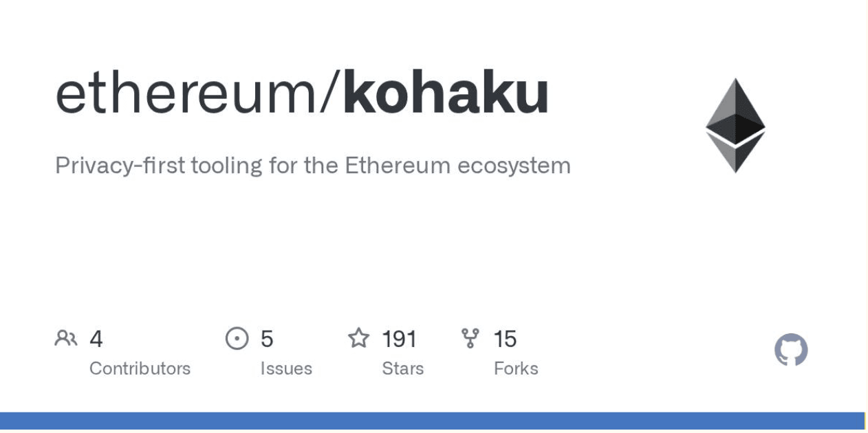Open the Forks label
The image size is (868, 433).
point(516,368)
